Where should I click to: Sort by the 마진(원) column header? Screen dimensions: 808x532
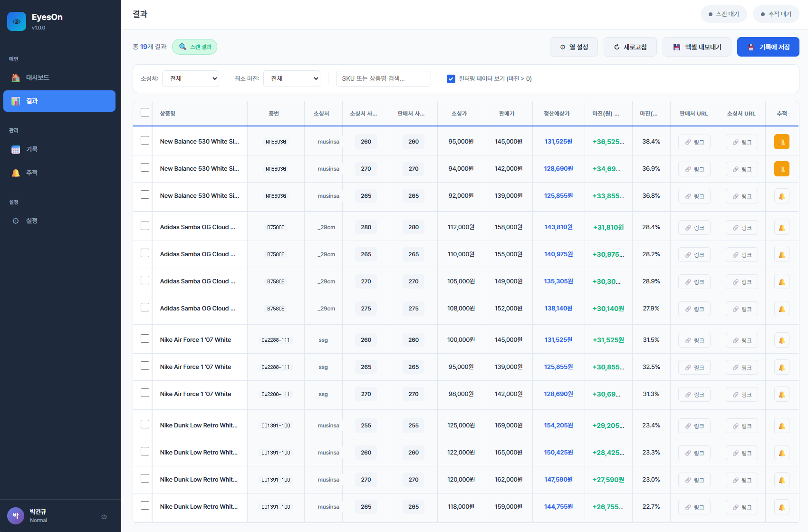click(x=605, y=114)
